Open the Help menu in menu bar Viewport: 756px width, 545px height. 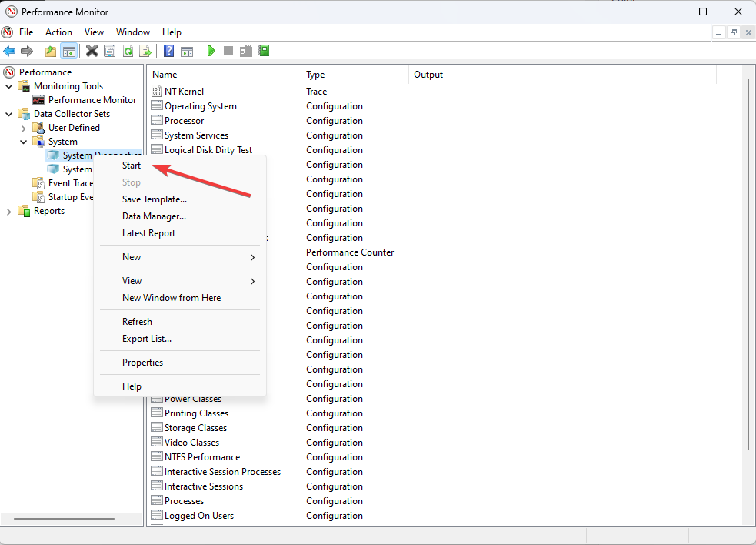172,32
